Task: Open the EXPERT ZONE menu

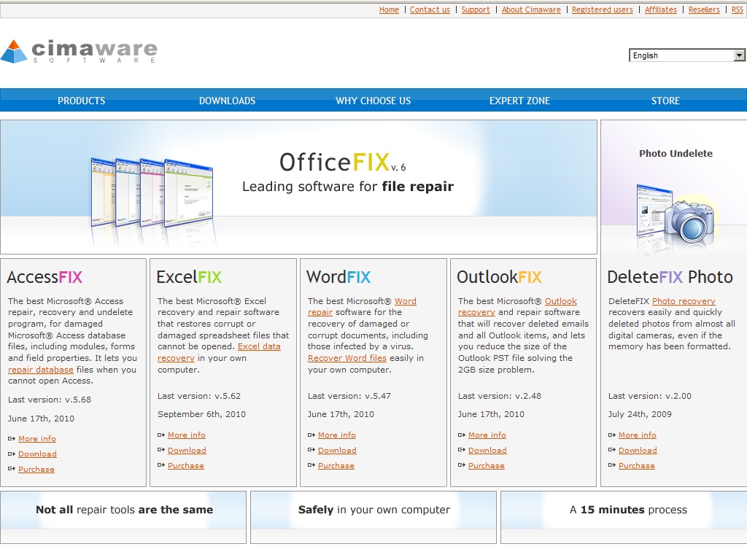Action: [x=519, y=101]
